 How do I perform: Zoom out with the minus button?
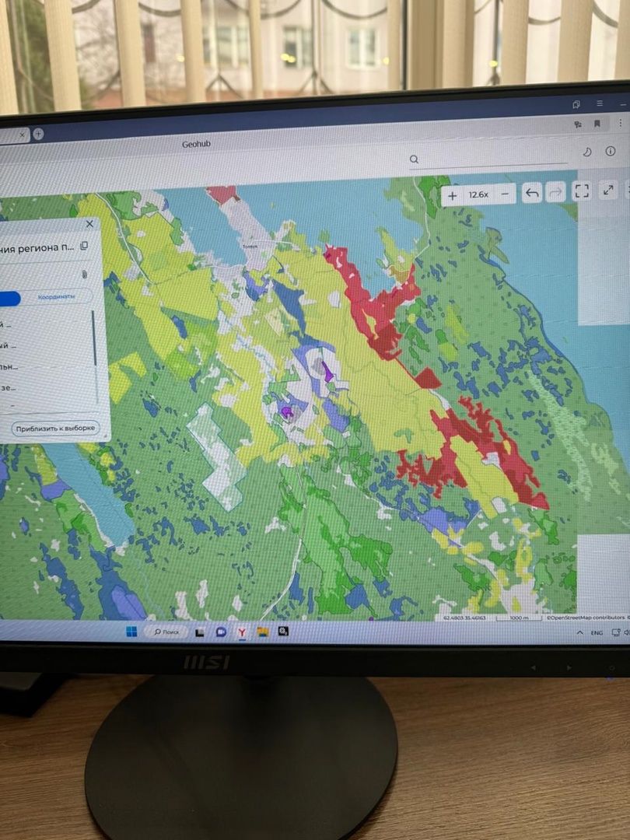pos(506,194)
